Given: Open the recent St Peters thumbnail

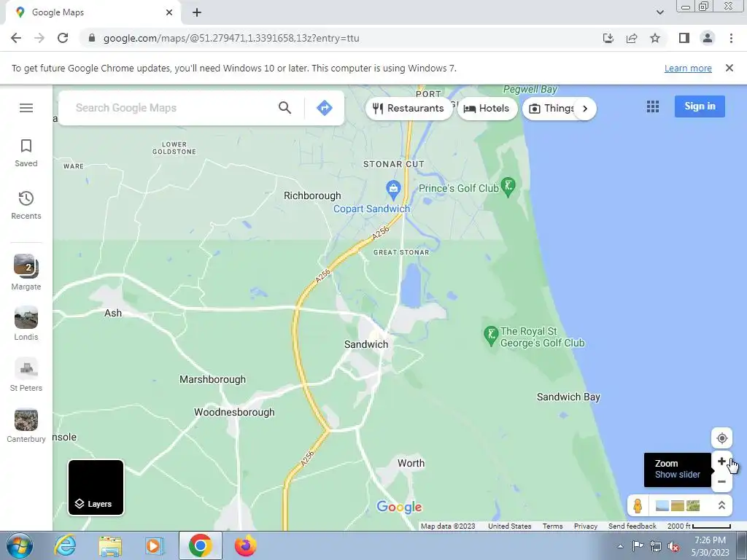Looking at the screenshot, I should click(x=26, y=375).
